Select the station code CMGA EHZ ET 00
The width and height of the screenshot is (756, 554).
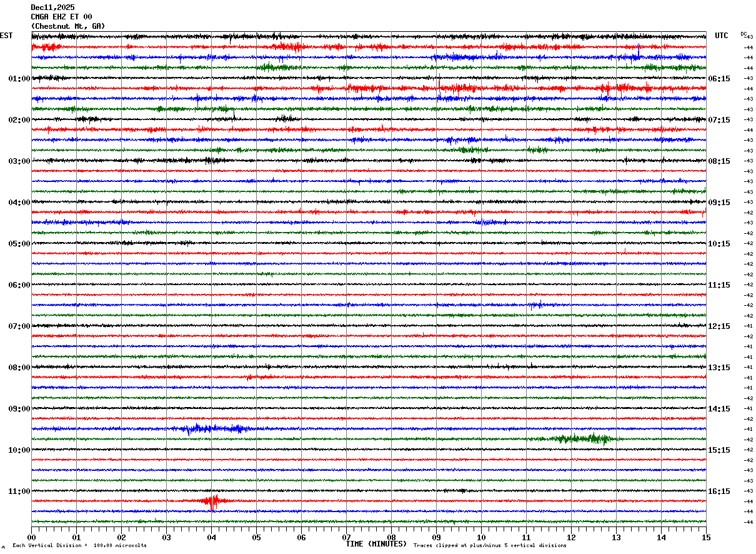tap(61, 17)
